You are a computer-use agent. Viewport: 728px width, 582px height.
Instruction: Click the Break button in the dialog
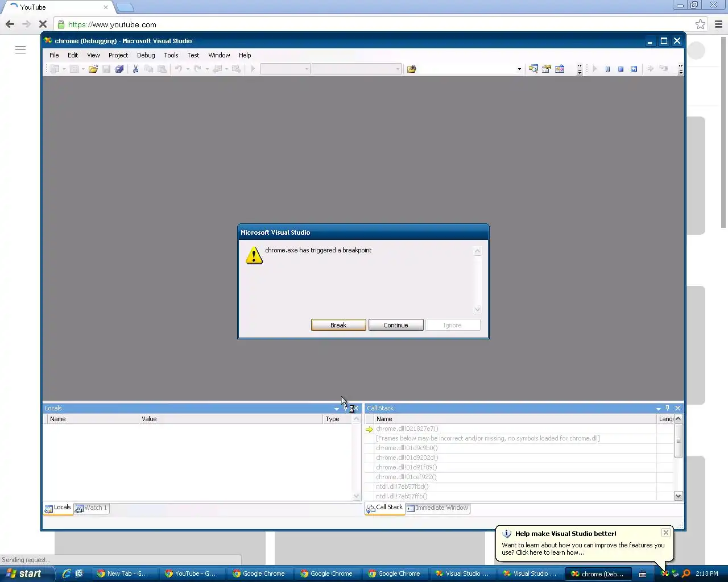coord(338,325)
